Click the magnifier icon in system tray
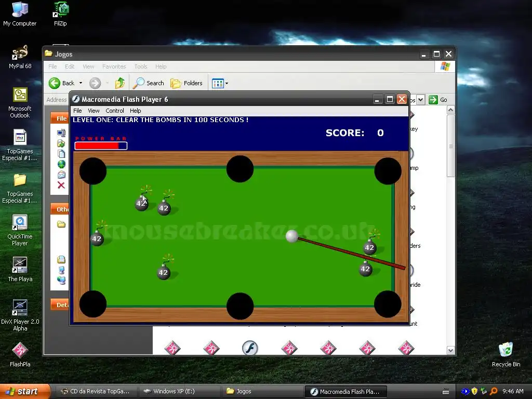This screenshot has width=532, height=399. (494, 392)
